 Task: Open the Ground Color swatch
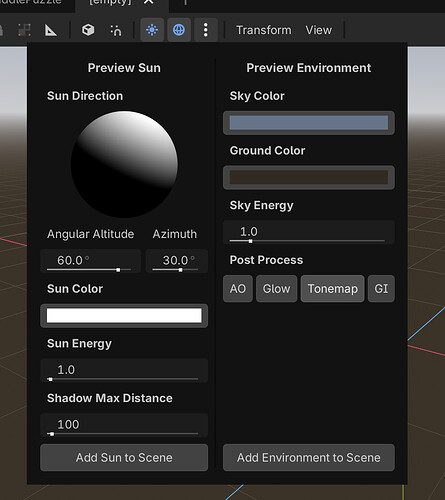[309, 177]
